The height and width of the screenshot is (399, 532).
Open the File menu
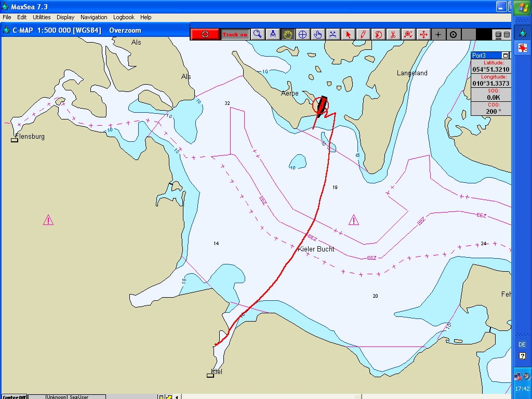pos(7,17)
